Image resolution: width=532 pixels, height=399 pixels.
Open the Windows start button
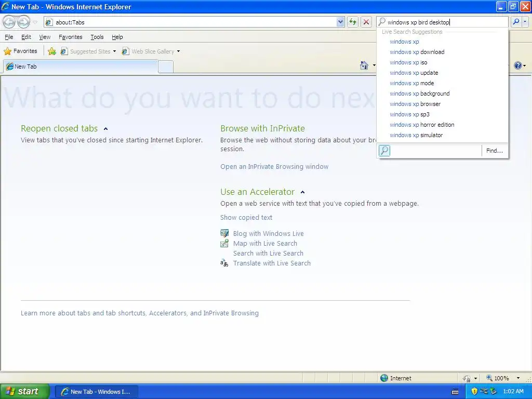pyautogui.click(x=25, y=391)
